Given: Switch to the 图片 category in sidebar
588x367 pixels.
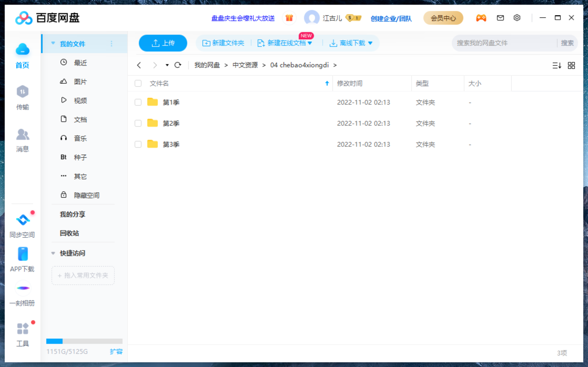Looking at the screenshot, I should pos(80,81).
